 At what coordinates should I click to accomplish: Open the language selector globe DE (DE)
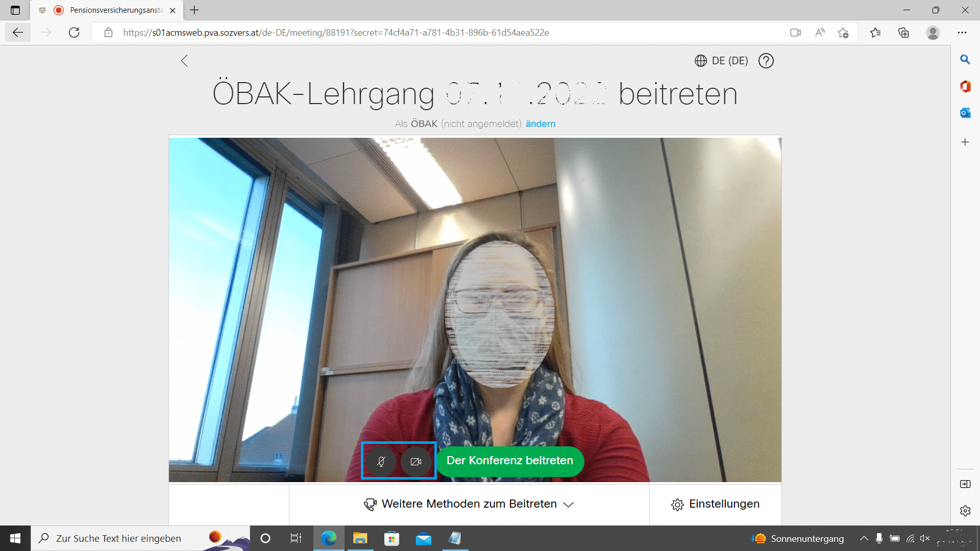(x=720, y=61)
